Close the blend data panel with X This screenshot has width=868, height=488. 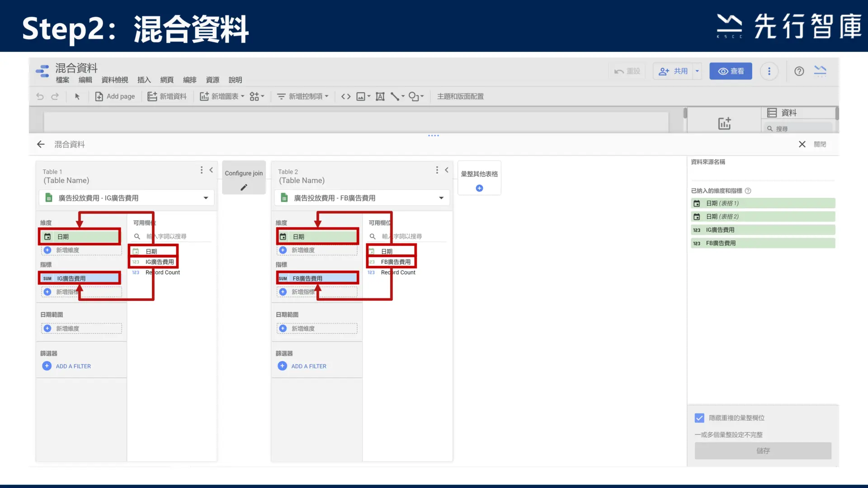(x=802, y=144)
